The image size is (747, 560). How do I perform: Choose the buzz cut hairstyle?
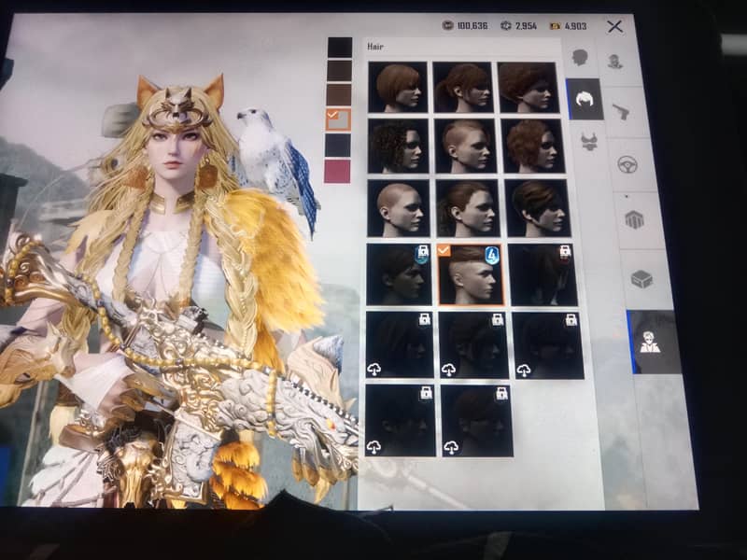(399, 208)
